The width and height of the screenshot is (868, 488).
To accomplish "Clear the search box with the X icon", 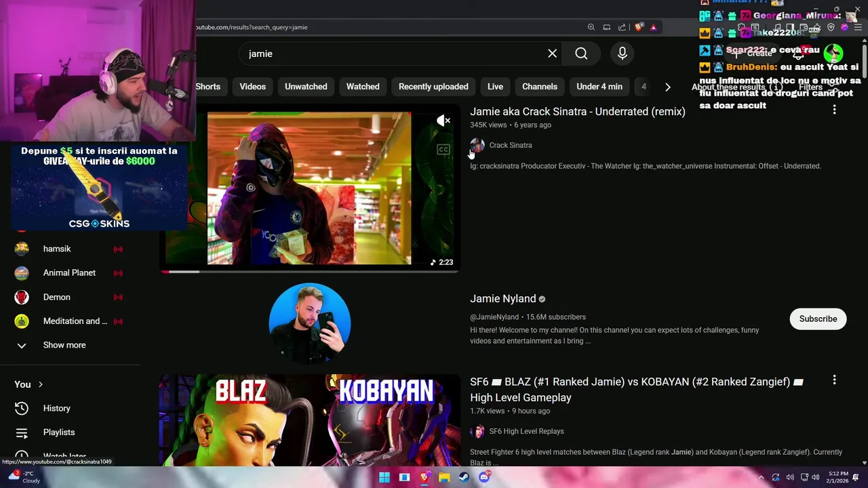I will (552, 54).
